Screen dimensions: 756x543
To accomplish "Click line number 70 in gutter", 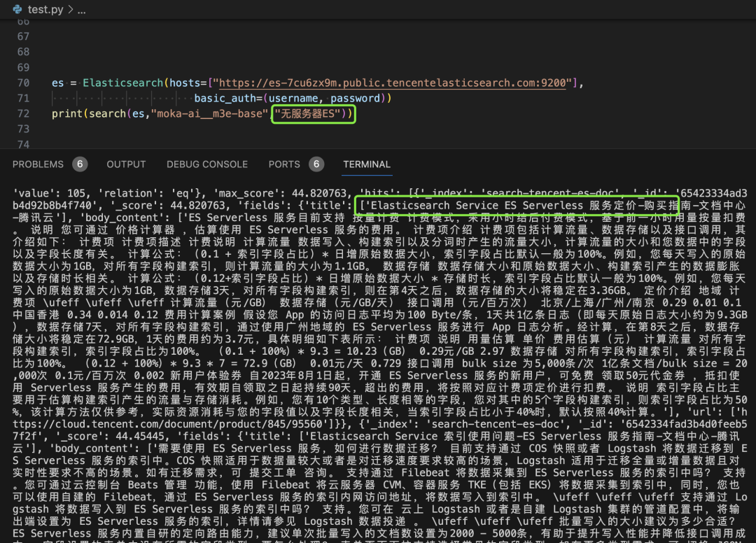I will [x=23, y=83].
